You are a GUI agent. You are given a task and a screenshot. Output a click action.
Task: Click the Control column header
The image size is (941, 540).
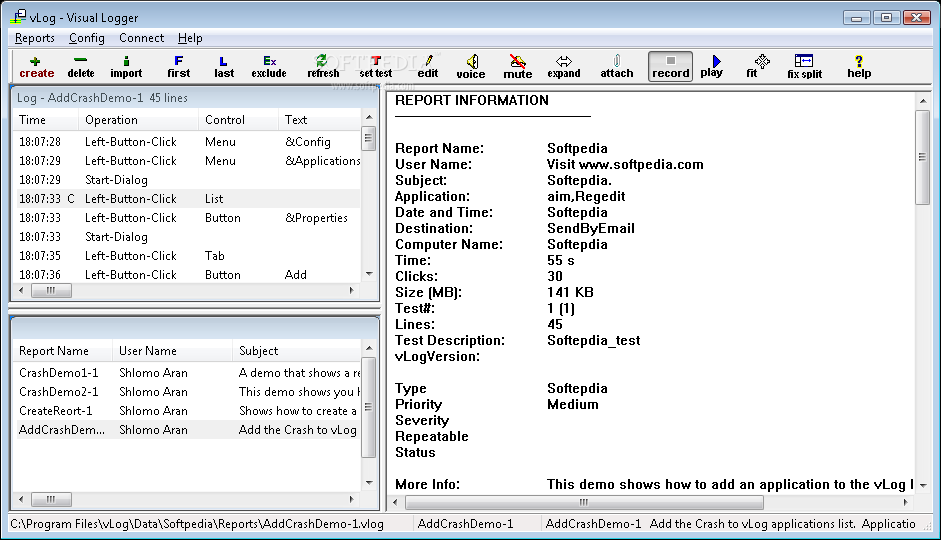pos(238,119)
